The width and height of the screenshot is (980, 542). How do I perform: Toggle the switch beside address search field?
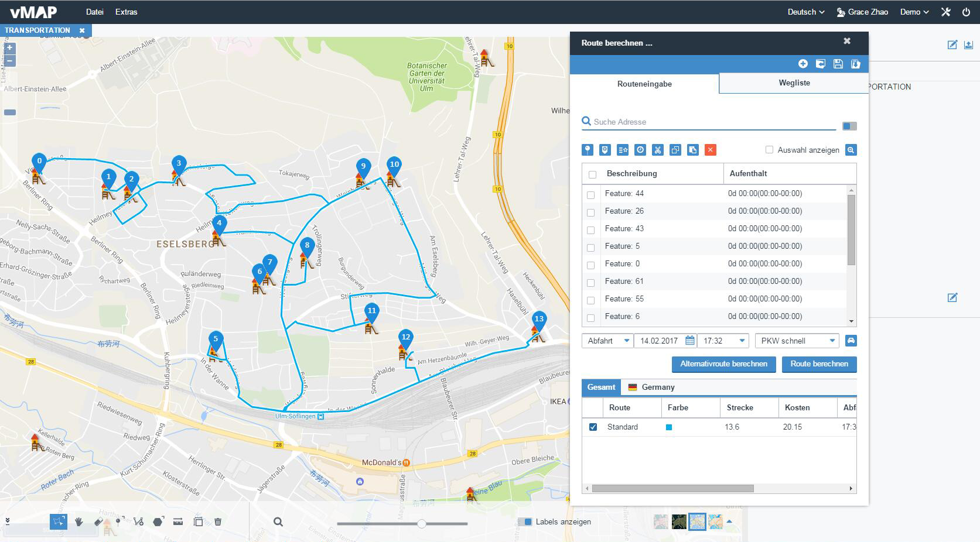(849, 126)
